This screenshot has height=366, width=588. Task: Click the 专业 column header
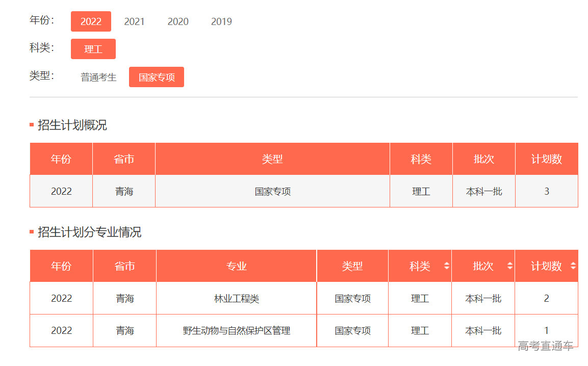(x=236, y=266)
